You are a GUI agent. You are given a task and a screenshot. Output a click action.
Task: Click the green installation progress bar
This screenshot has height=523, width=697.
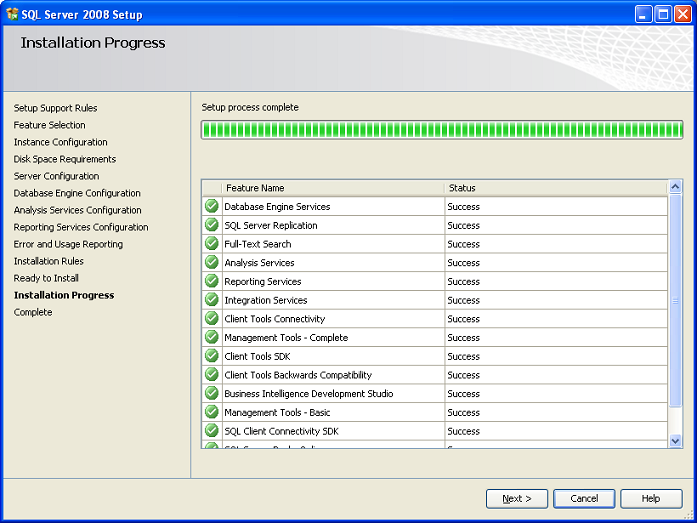pos(442,130)
